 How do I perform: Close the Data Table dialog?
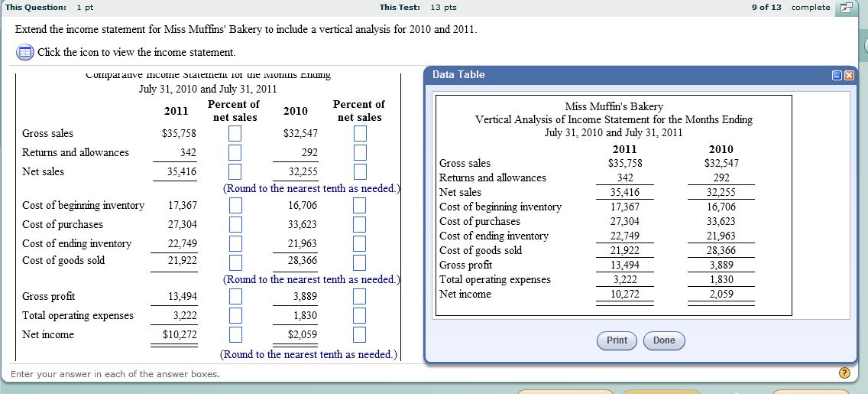[849, 76]
